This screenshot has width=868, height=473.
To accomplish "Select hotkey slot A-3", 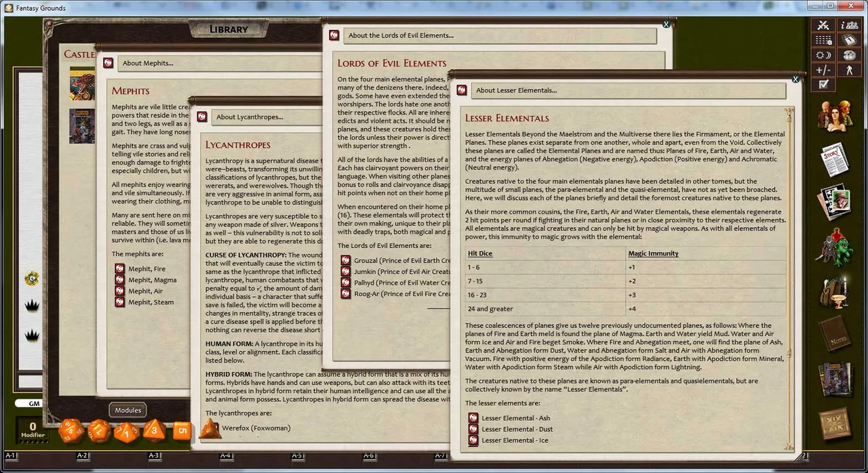I will coord(154,456).
